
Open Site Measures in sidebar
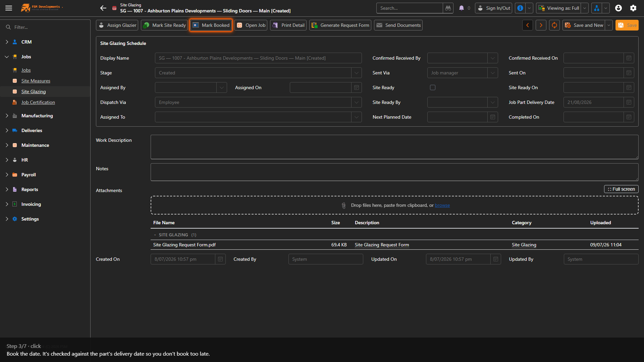pos(36,81)
